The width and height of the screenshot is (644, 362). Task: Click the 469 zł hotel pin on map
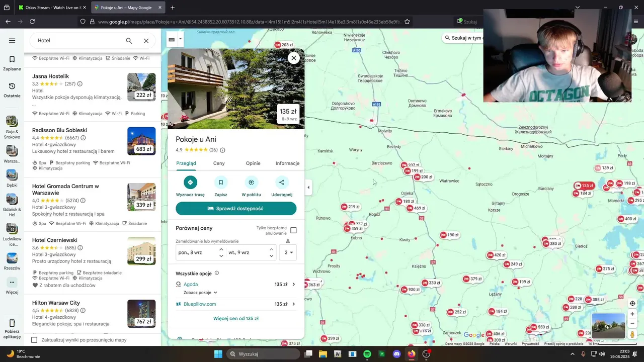[x=417, y=208]
